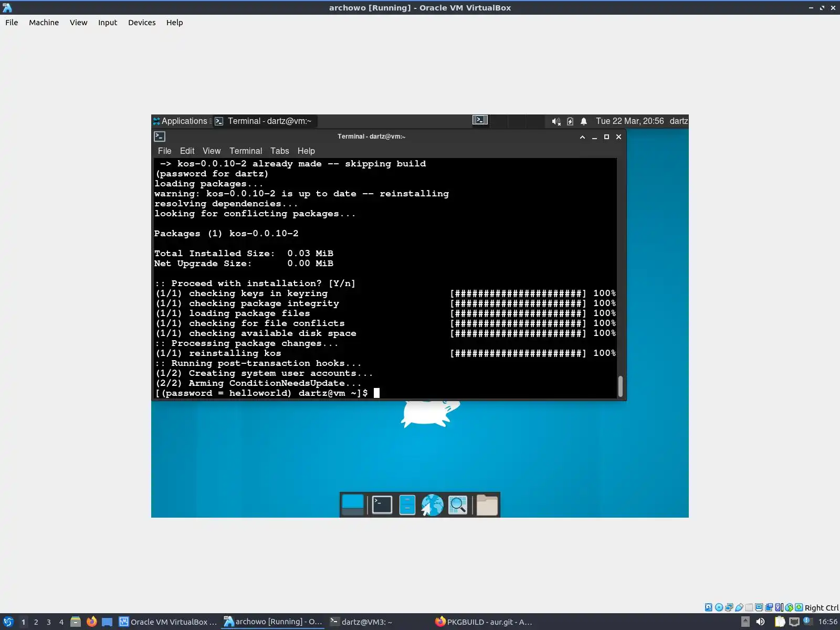Click the guest panel clock 'Tue 22 Mar, 20:56'
Screen dimensions: 840x630
pos(630,121)
